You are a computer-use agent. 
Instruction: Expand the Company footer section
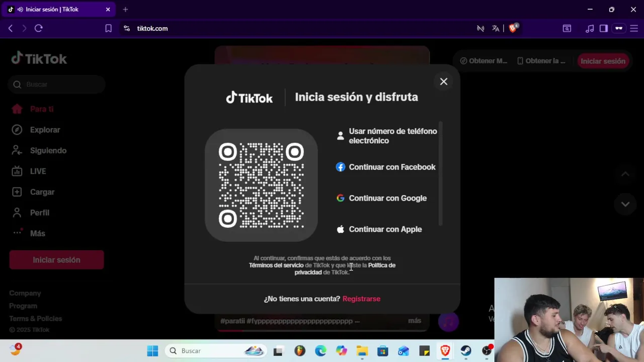pos(25,293)
